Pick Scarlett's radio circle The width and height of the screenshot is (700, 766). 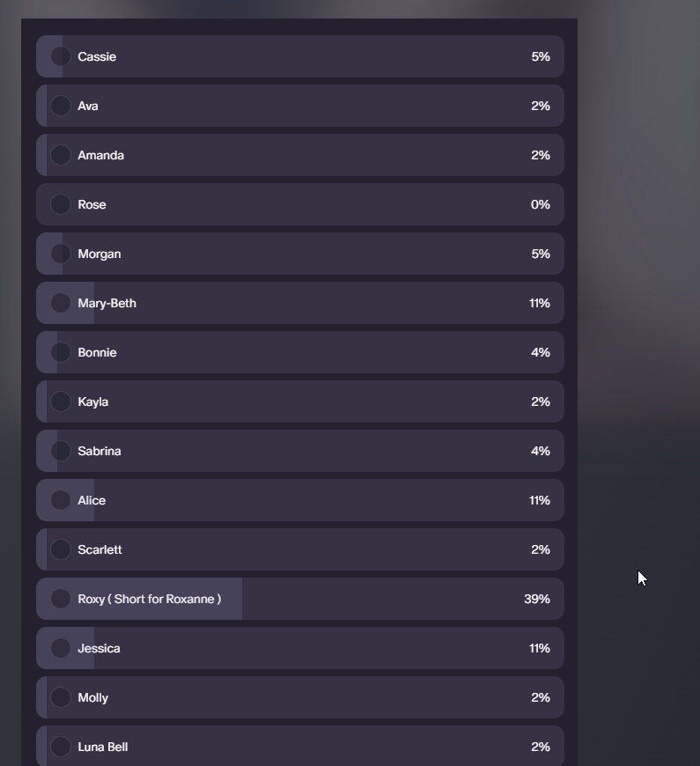61,549
